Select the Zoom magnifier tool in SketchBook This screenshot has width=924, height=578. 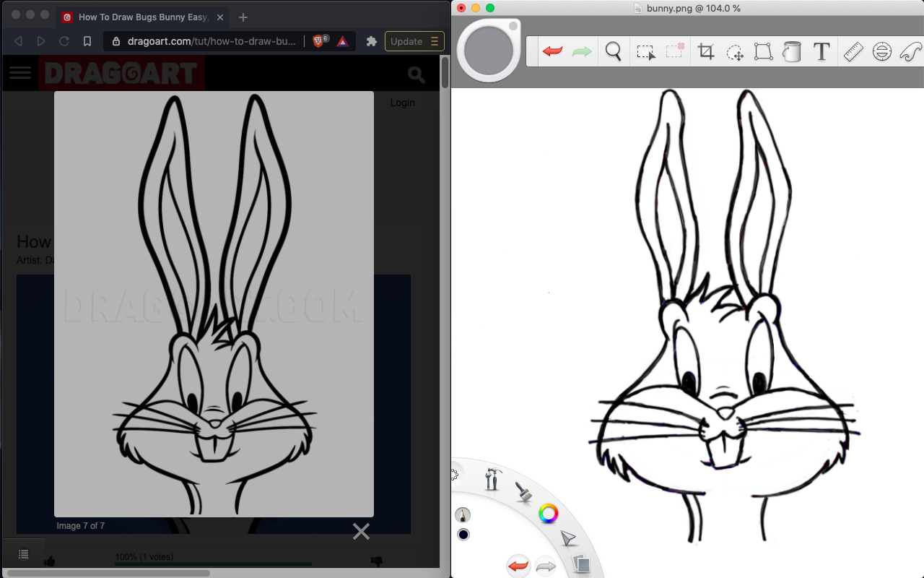(614, 52)
